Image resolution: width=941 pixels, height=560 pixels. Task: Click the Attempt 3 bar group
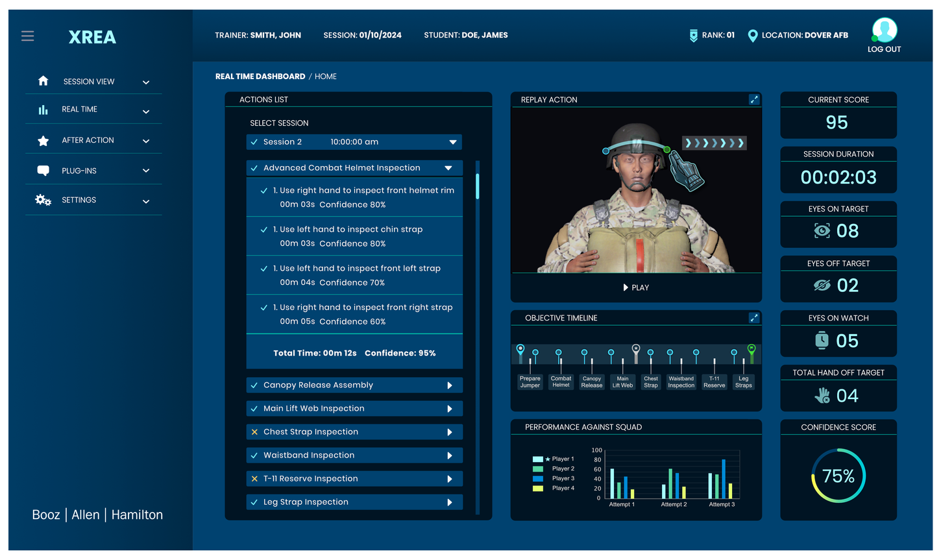click(x=721, y=479)
